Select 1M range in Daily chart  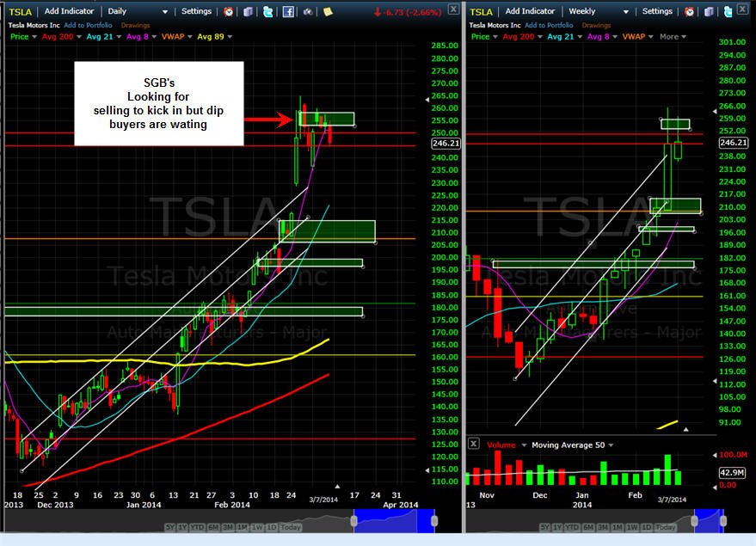coord(242,527)
